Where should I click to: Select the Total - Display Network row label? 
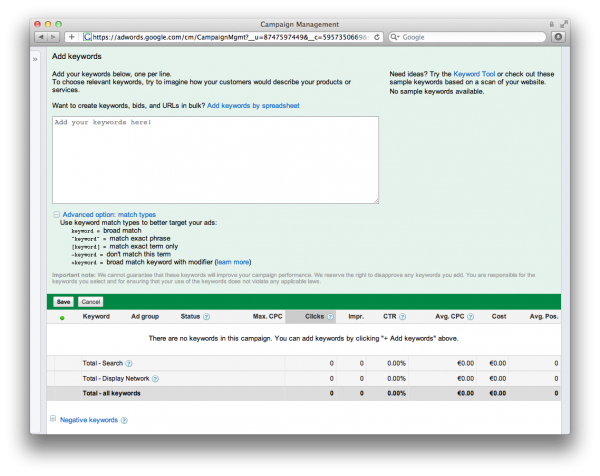tap(116, 378)
